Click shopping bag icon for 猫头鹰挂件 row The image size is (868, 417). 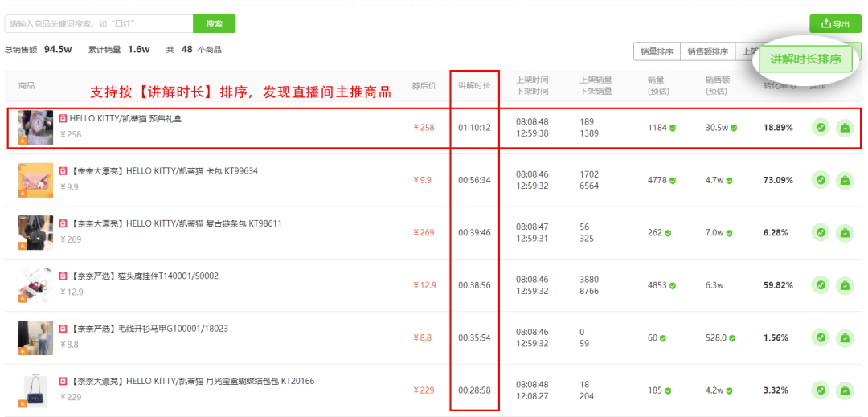pyautogui.click(x=845, y=284)
